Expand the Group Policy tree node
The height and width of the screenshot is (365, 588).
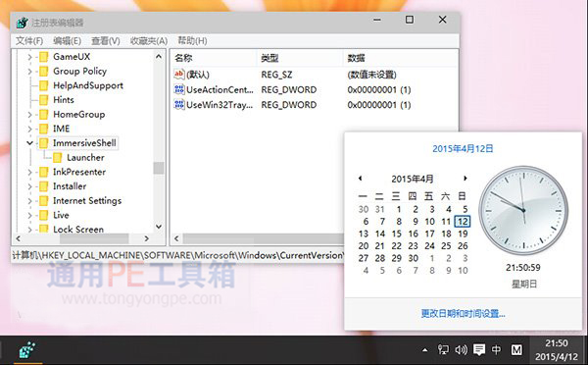tap(29, 72)
